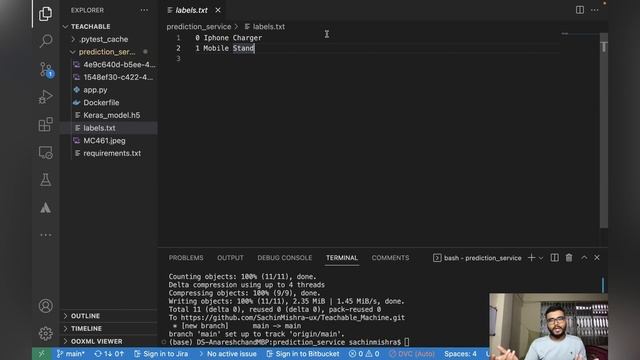Open requirements.txt in the explorer
This screenshot has height=360, width=640.
click(x=112, y=153)
